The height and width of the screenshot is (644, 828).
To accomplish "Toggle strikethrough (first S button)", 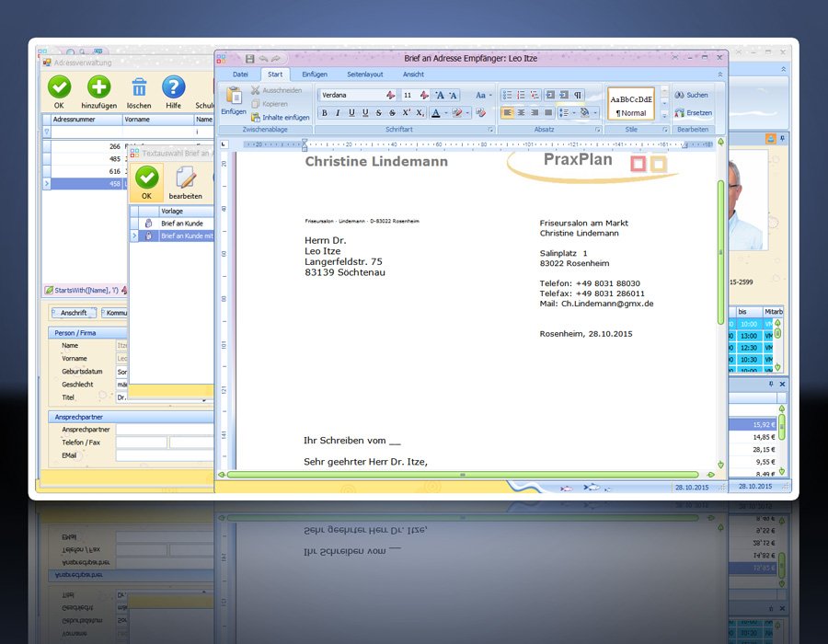I will click(379, 112).
